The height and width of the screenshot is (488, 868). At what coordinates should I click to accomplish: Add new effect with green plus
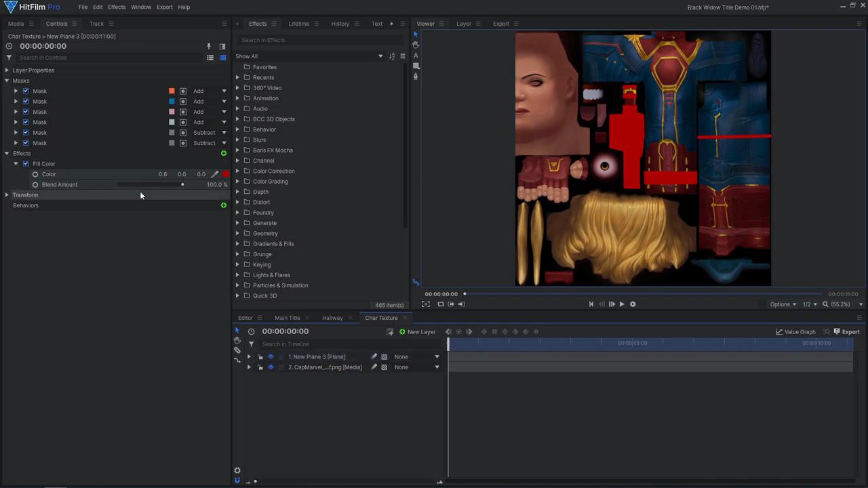click(224, 153)
